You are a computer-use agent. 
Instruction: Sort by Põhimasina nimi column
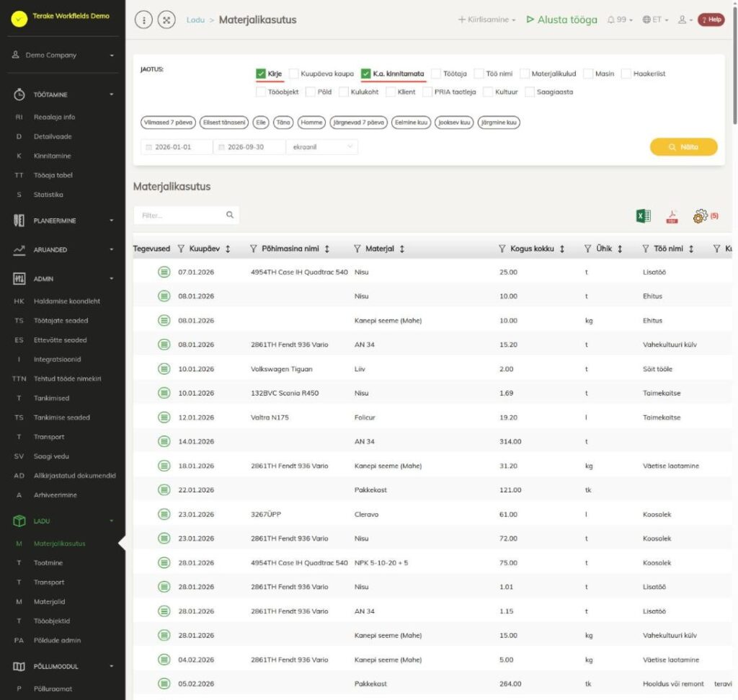327,249
